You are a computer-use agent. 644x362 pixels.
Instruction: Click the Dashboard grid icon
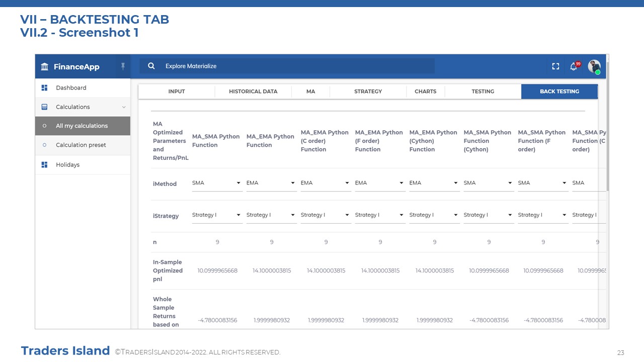[44, 88]
